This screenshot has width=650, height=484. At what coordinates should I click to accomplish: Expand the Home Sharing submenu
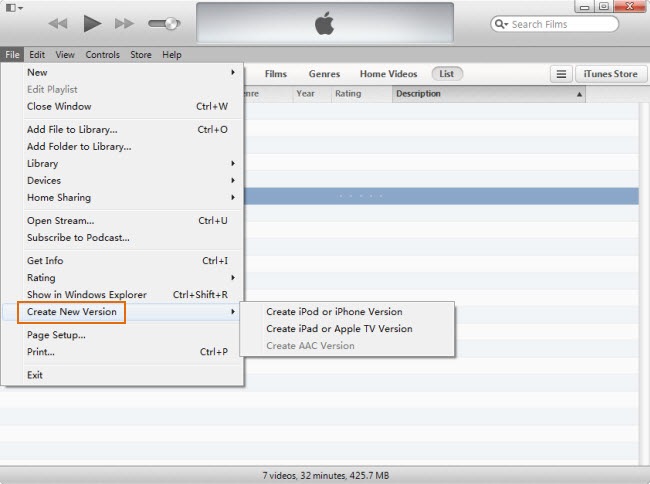(x=131, y=197)
